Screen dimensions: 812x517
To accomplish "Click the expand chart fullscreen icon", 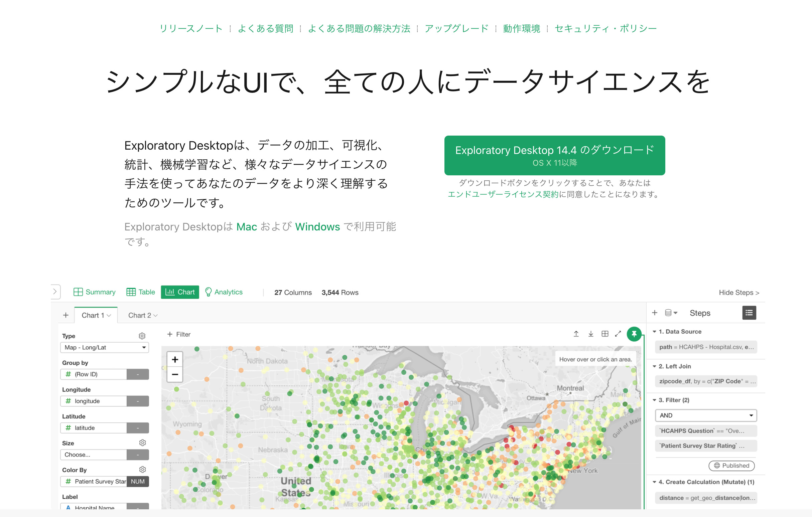I will click(618, 334).
